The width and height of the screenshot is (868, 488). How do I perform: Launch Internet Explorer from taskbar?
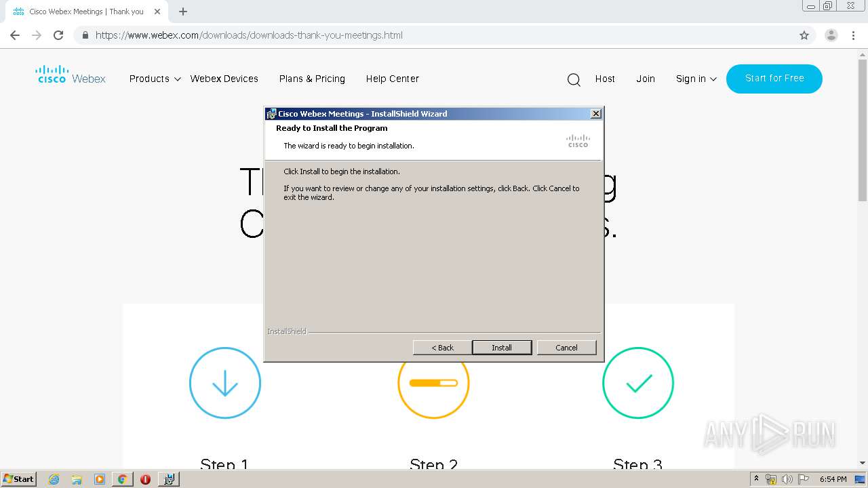click(54, 479)
